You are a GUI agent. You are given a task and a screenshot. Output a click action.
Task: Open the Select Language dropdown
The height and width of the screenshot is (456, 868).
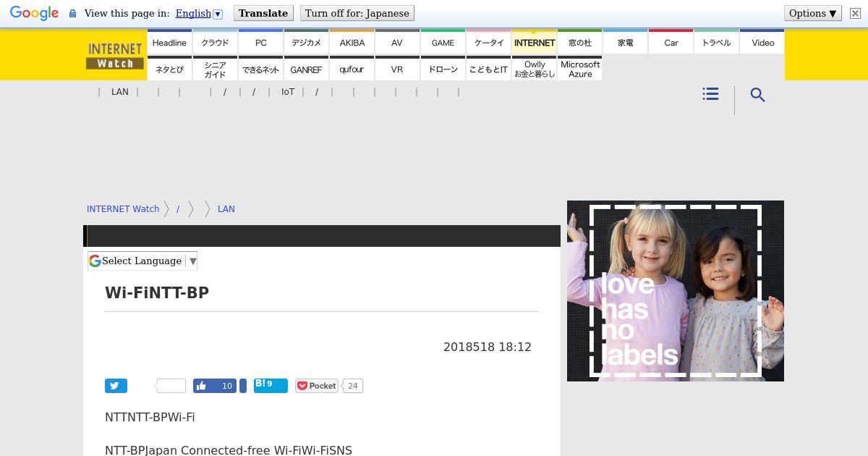click(142, 261)
